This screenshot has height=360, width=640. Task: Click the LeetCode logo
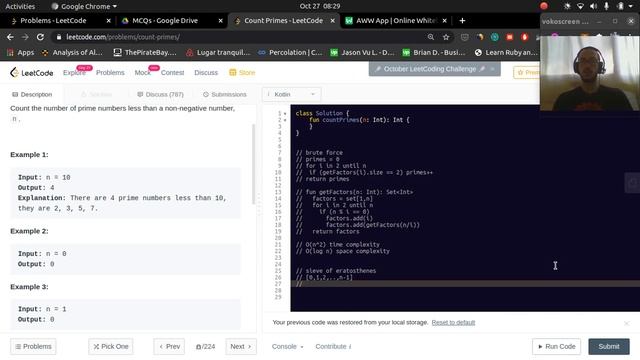pos(31,73)
